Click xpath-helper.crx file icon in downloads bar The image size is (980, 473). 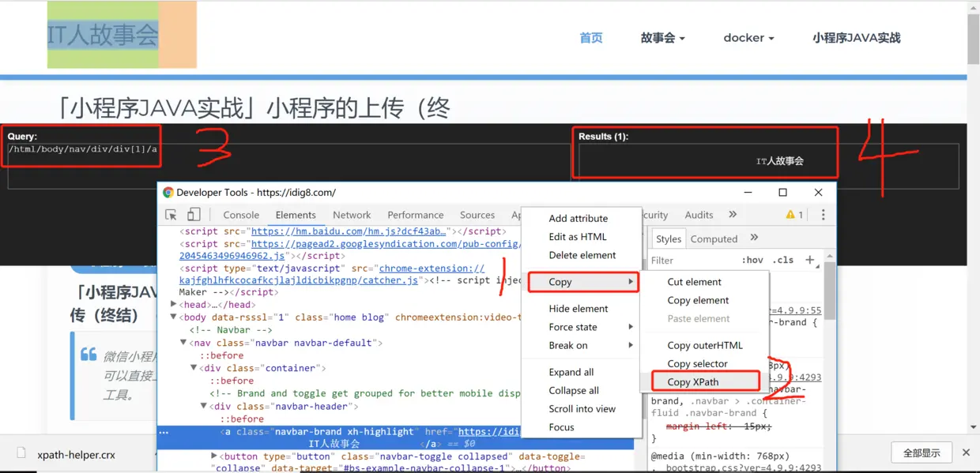pos(21,453)
